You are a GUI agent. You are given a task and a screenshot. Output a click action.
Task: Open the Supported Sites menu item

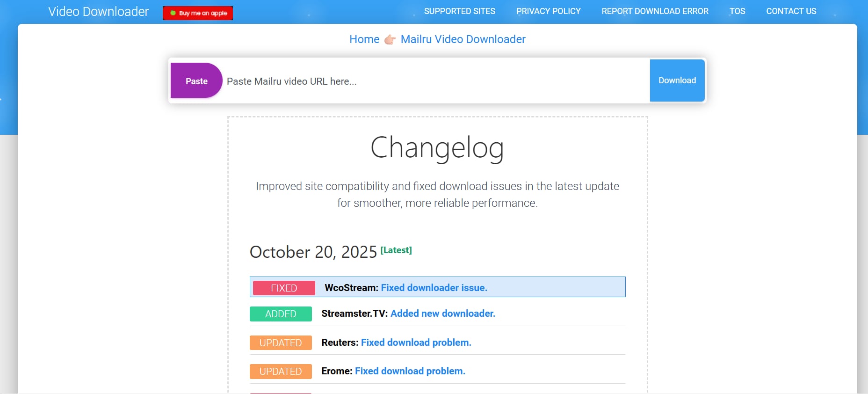point(459,11)
